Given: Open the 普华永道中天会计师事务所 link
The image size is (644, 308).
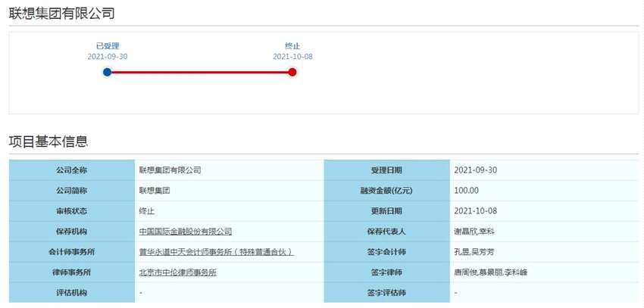Looking at the screenshot, I should point(217,252).
